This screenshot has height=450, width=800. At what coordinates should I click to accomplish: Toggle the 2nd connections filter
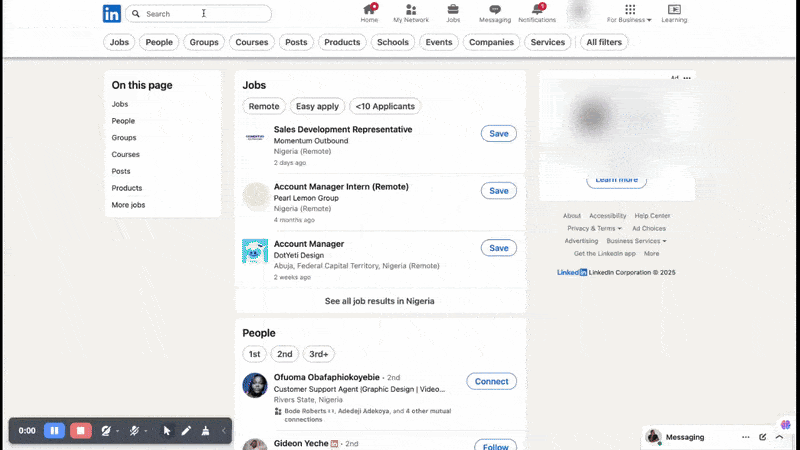pyautogui.click(x=285, y=354)
